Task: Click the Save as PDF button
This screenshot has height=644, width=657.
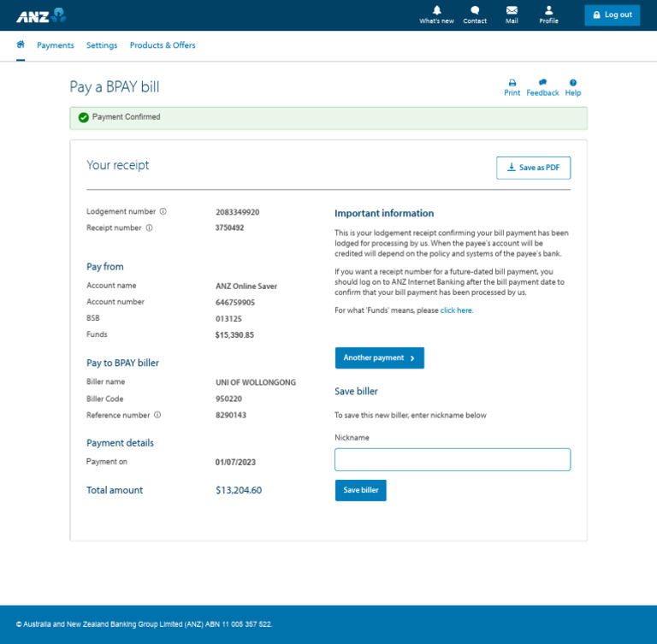Action: click(x=534, y=168)
